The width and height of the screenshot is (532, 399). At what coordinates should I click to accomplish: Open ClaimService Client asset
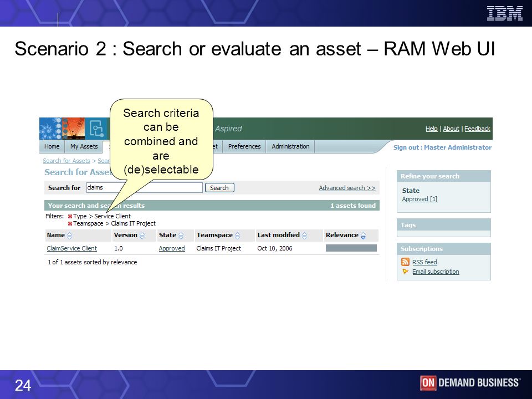pyautogui.click(x=72, y=248)
